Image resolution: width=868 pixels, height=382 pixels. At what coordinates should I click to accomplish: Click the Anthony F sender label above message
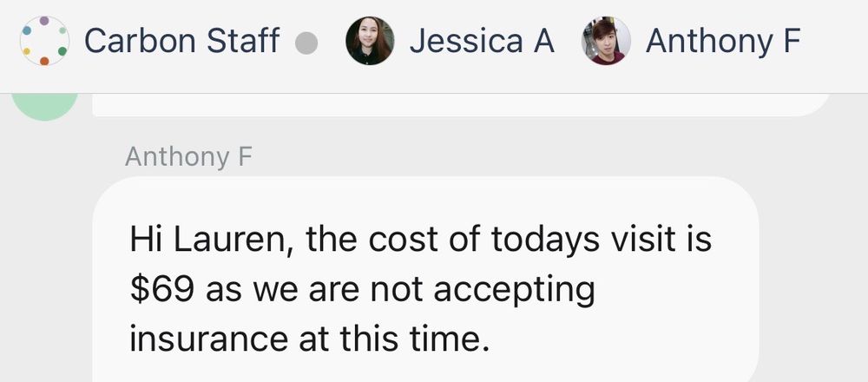click(188, 156)
